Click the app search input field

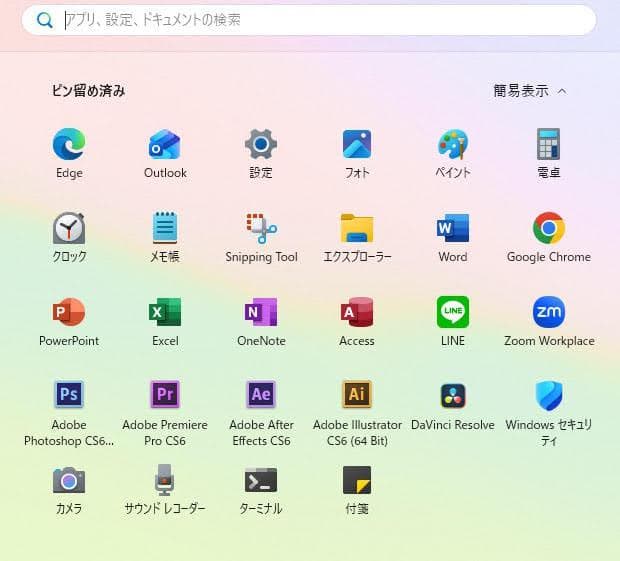(309, 20)
